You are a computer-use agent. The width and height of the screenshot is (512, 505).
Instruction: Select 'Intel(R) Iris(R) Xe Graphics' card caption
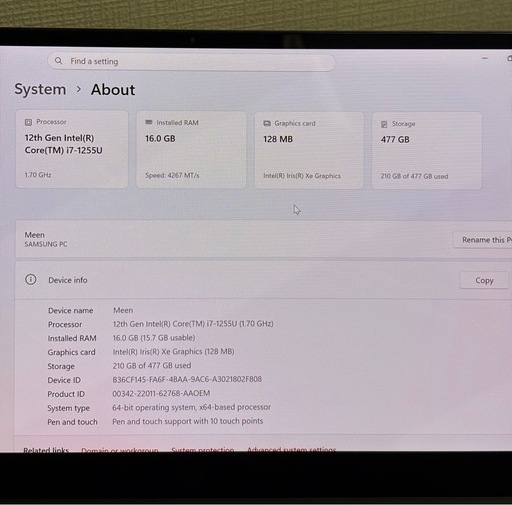click(302, 176)
